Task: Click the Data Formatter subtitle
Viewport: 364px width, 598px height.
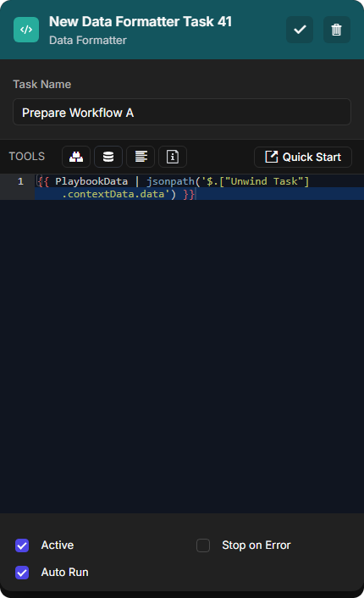Action: (x=88, y=41)
